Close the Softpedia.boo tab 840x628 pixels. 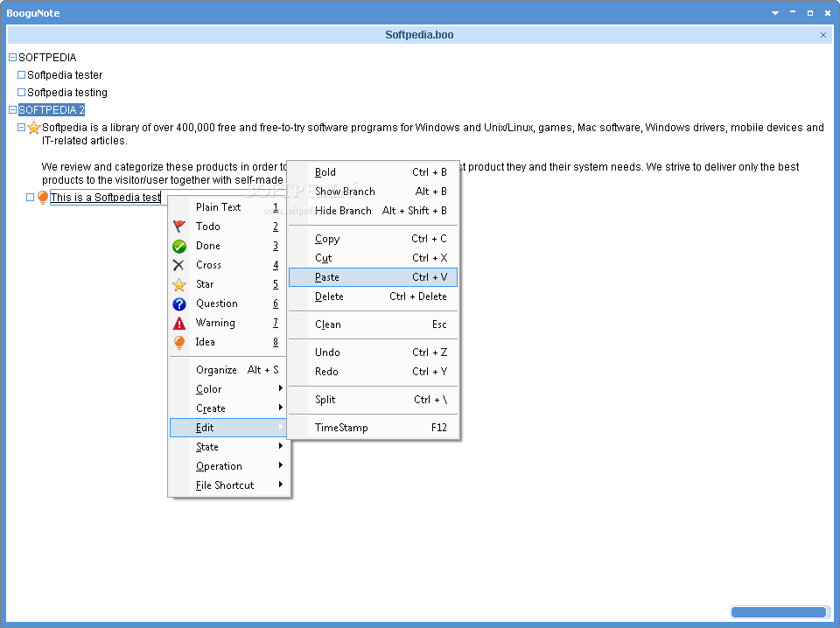pos(823,35)
